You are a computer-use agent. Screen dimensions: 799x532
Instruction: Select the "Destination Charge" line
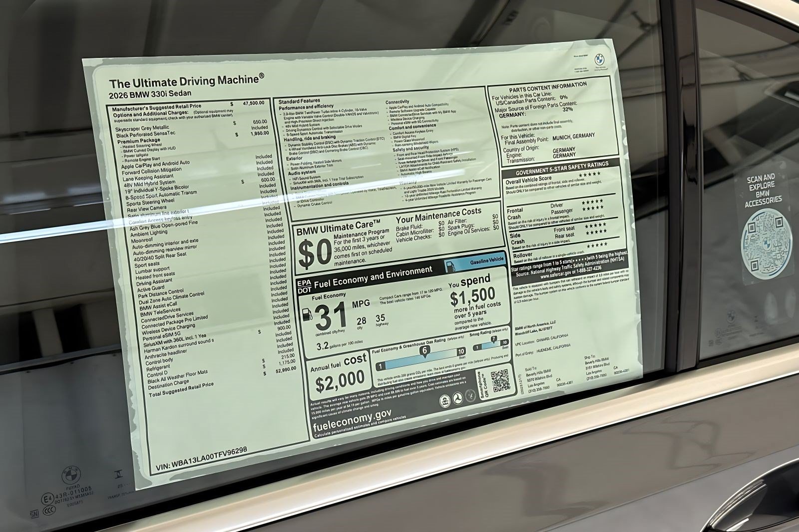click(x=168, y=383)
